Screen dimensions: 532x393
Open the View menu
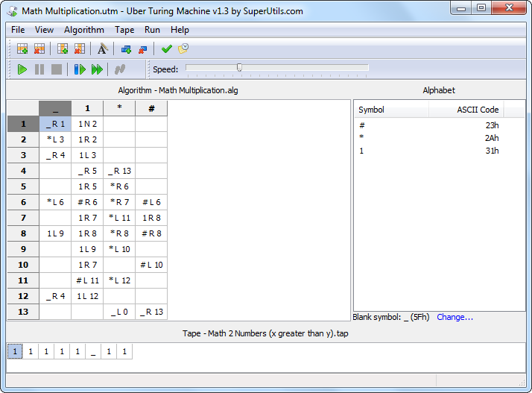click(x=44, y=30)
